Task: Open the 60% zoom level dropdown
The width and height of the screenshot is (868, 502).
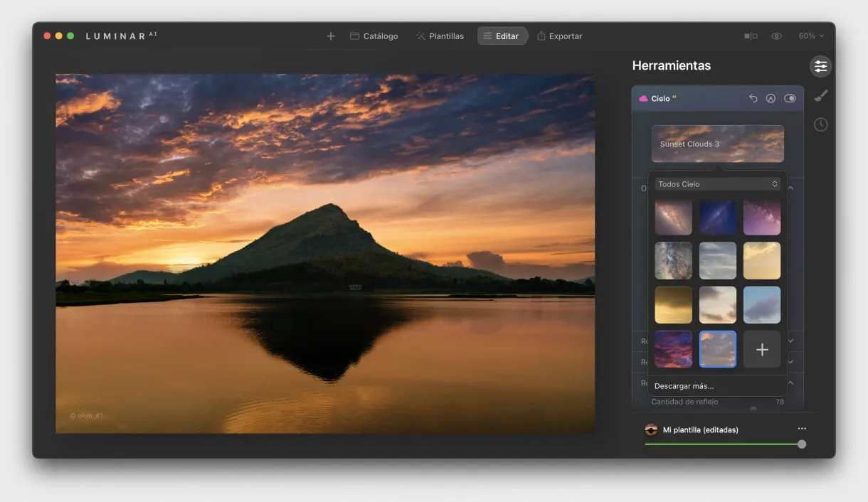Action: (811, 36)
